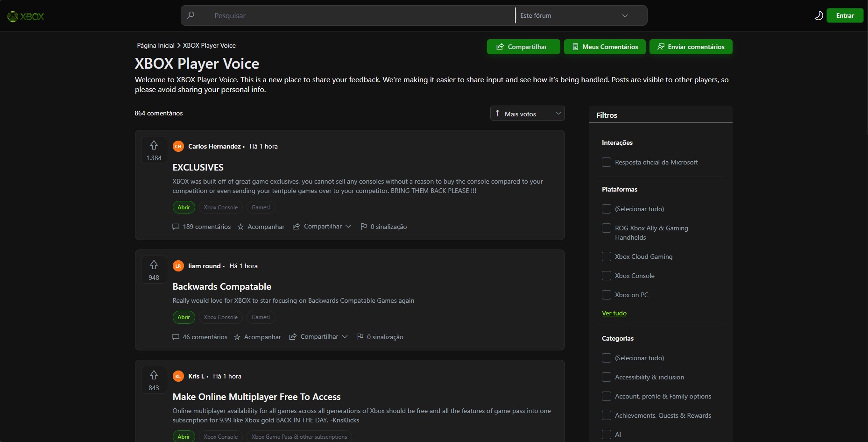The image size is (868, 442).
Task: Open Kris L author name
Action: click(196, 376)
